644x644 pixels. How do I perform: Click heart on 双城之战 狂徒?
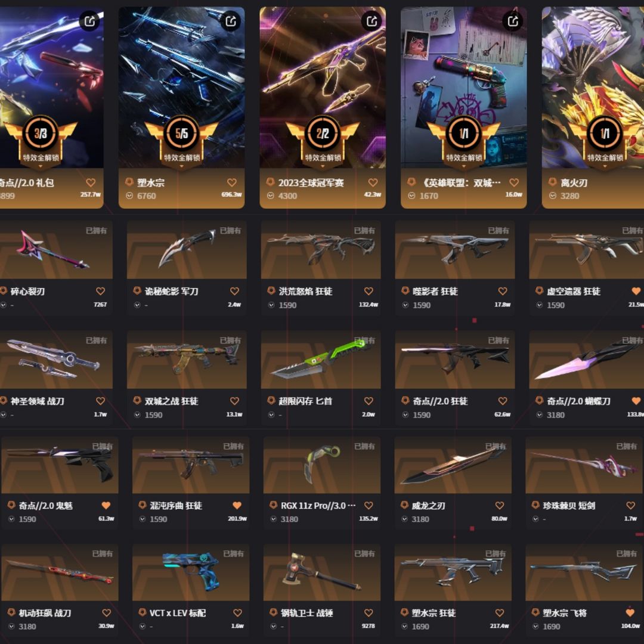coord(234,401)
